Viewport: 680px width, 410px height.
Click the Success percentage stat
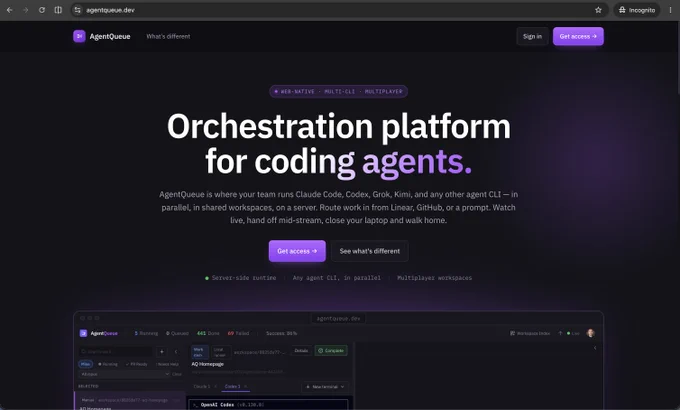point(281,333)
